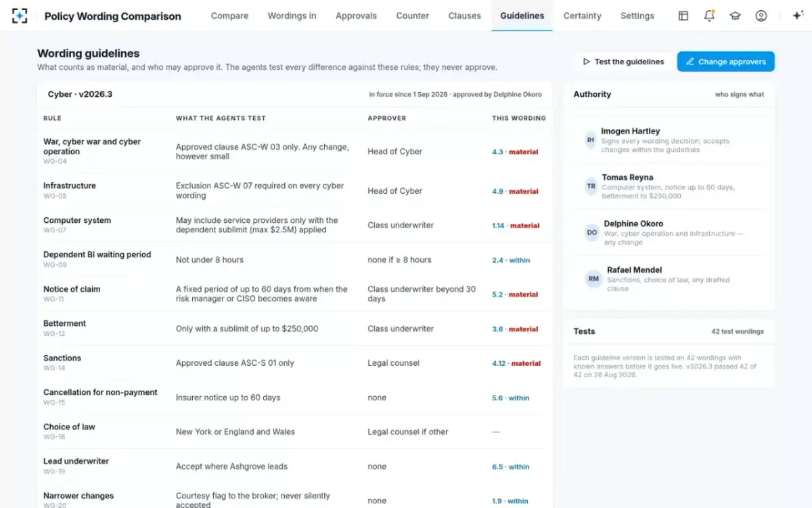
Task: Select the Betterment rule name
Action: (x=64, y=323)
